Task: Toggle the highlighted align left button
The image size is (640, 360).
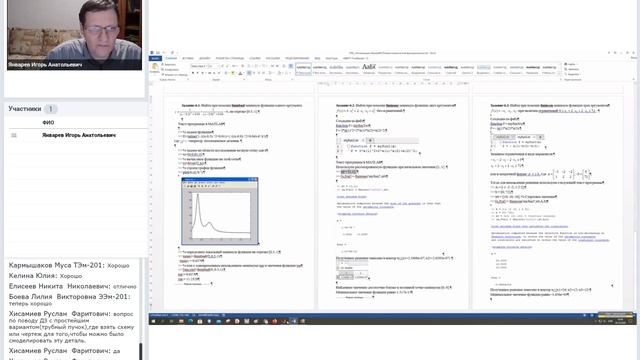Action: [249, 73]
